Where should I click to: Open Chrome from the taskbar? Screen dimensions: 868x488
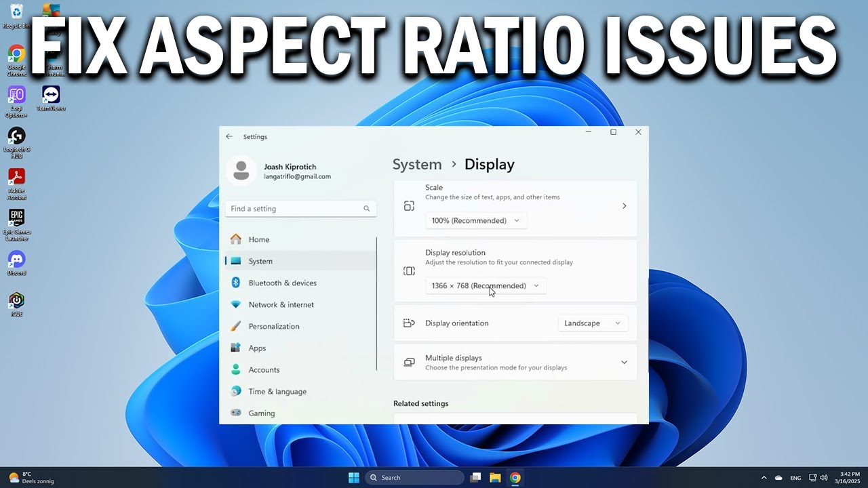[x=515, y=478]
